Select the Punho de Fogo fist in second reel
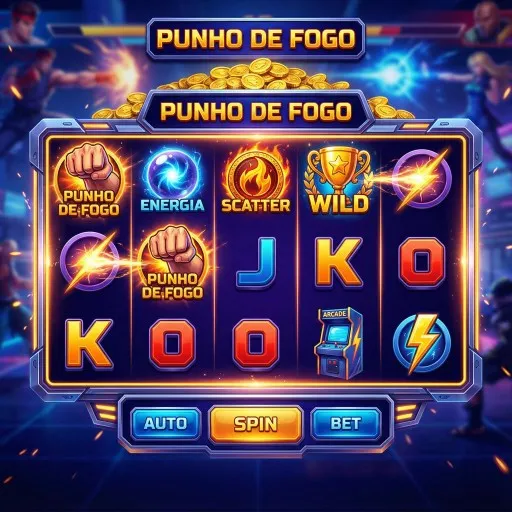Viewport: 512px width, 512px height. point(172,263)
